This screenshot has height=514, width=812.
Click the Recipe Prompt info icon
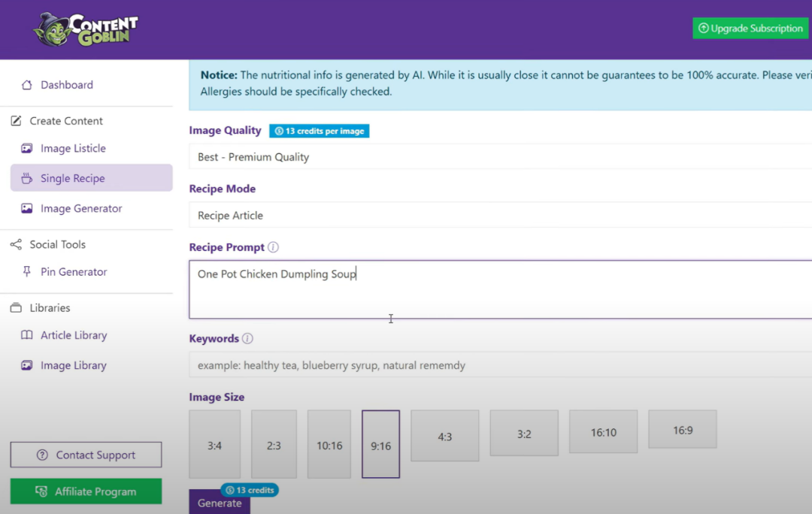point(273,247)
